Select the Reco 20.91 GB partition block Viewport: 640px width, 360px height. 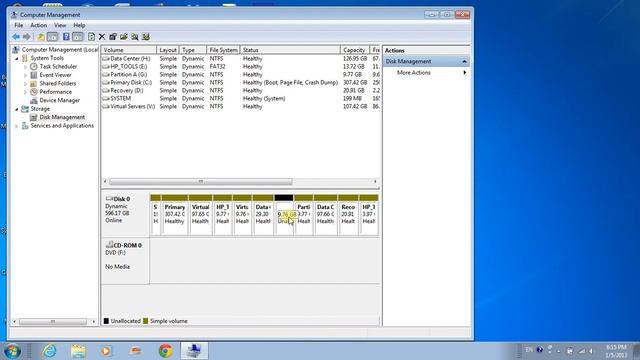(x=348, y=215)
